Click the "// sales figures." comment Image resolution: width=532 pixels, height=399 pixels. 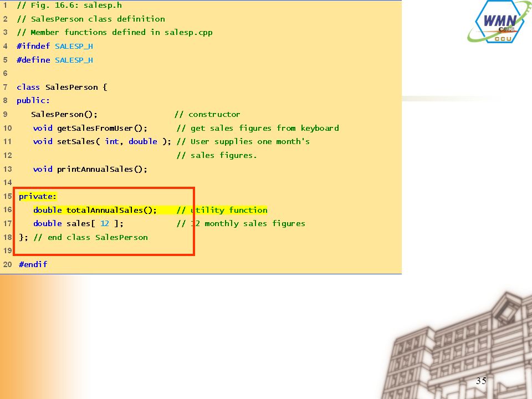tap(217, 155)
